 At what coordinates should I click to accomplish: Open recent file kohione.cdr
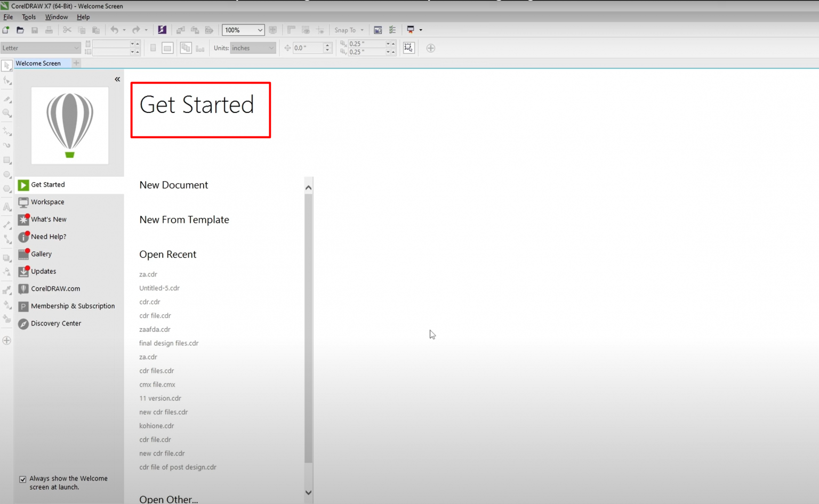157,426
